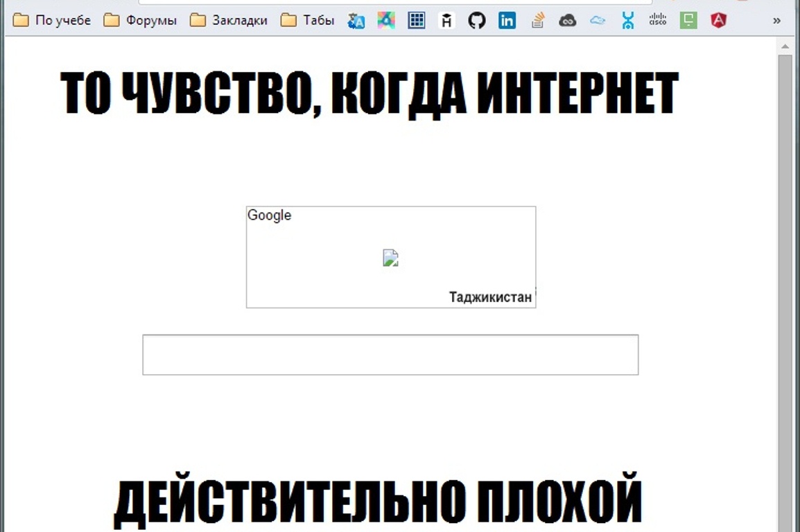
Task: Open the Google Translate bookmark icon
Action: point(356,21)
